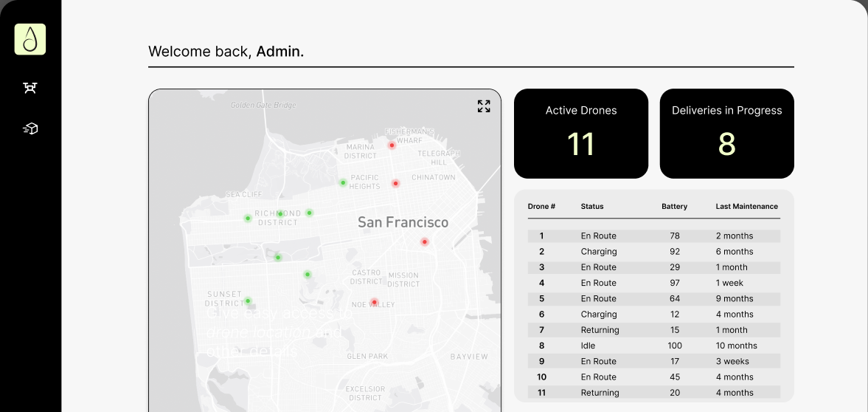The width and height of the screenshot is (868, 412).
Task: Select red marker southeast of San Francisco label
Action: [425, 241]
